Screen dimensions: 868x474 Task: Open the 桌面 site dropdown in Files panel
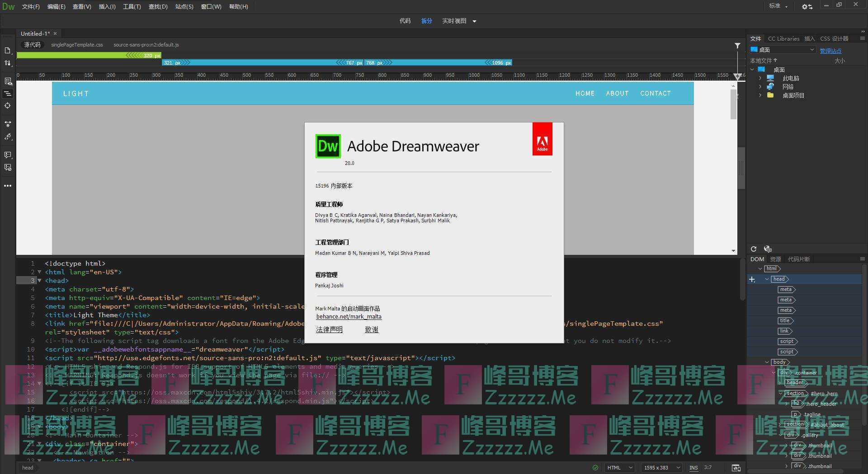pos(783,50)
